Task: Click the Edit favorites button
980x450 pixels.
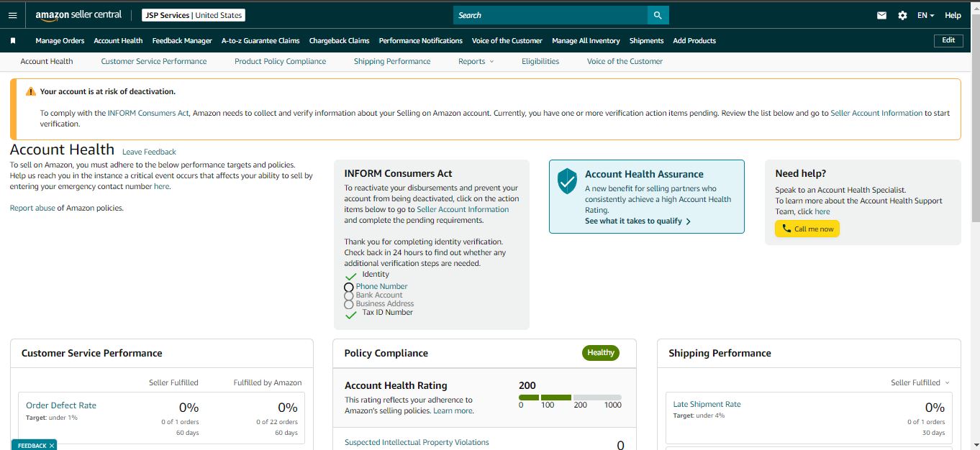Action: 948,40
